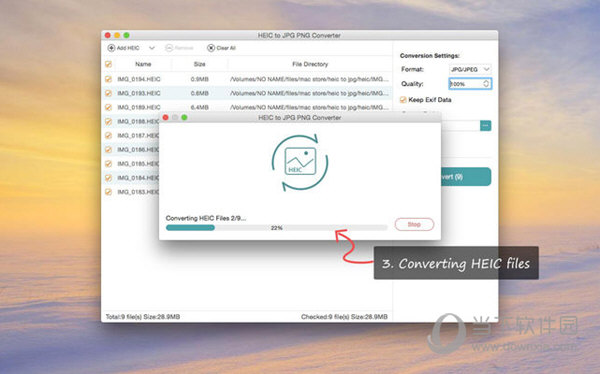Click the HEIC conversion icon in dialog

tap(300, 162)
